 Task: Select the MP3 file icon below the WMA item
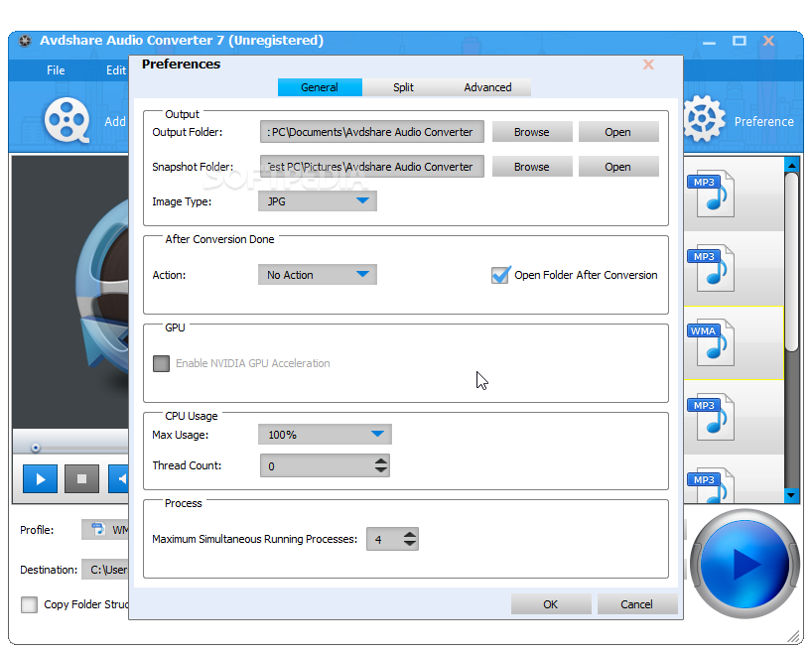[711, 418]
